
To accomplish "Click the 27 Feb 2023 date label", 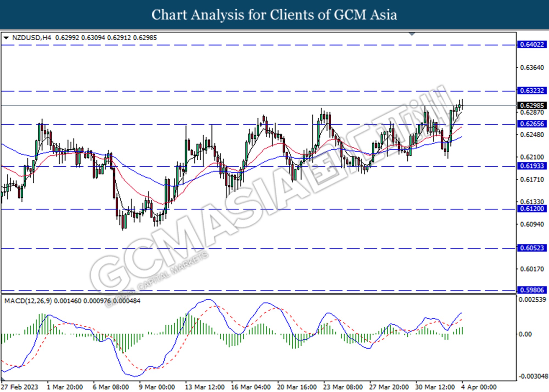I will (x=20, y=387).
